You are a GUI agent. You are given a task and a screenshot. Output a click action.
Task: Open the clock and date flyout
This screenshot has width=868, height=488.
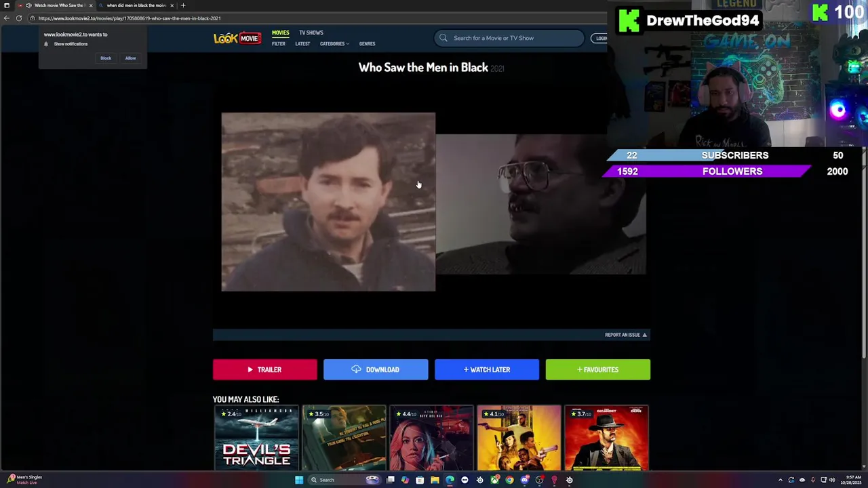click(x=852, y=480)
